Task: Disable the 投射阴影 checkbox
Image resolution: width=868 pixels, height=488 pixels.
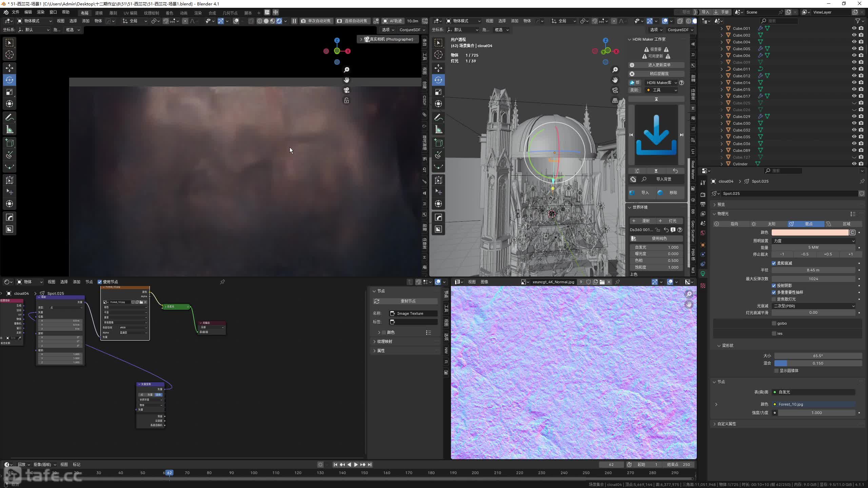Action: (x=774, y=285)
